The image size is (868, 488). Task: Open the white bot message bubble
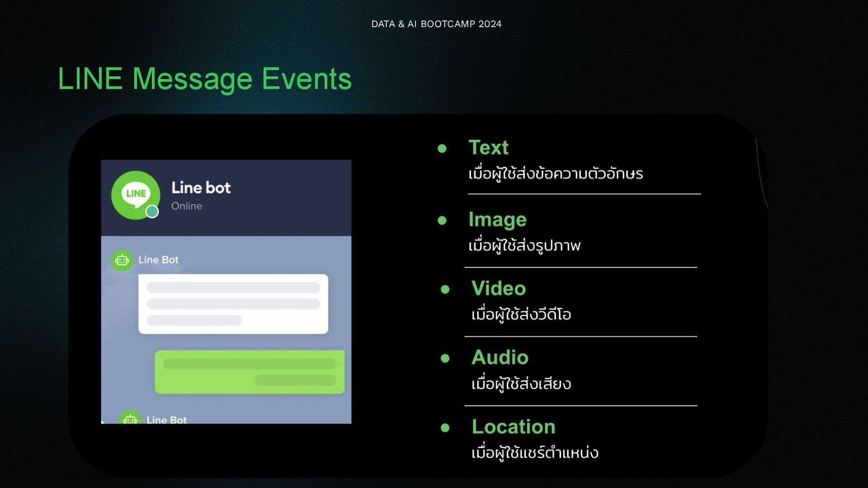click(x=233, y=304)
